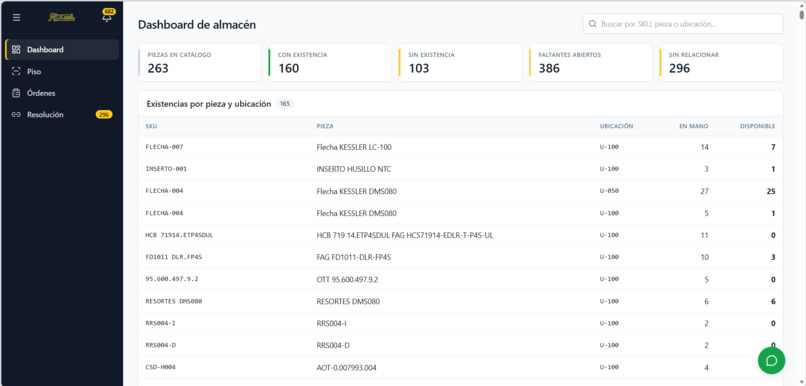Viewport: 806px width, 386px height.
Task: Select Sin existencia card
Action: pyautogui.click(x=461, y=63)
